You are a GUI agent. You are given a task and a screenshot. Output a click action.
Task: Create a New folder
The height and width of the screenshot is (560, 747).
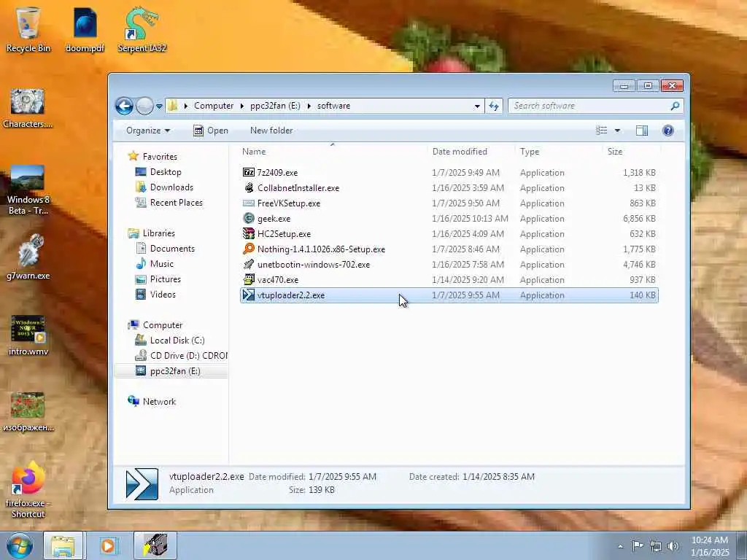271,131
